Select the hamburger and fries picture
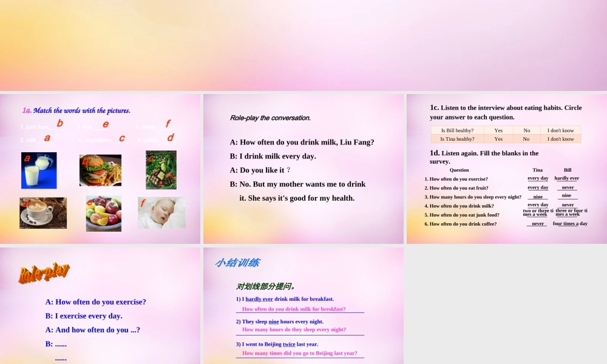Screen dimensions: 607x364 tap(100, 170)
